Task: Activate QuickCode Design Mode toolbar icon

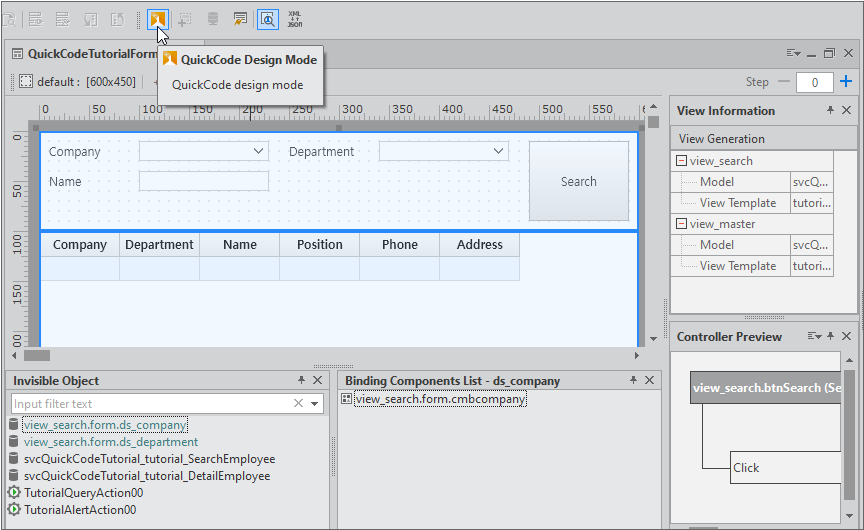Action: pos(158,18)
